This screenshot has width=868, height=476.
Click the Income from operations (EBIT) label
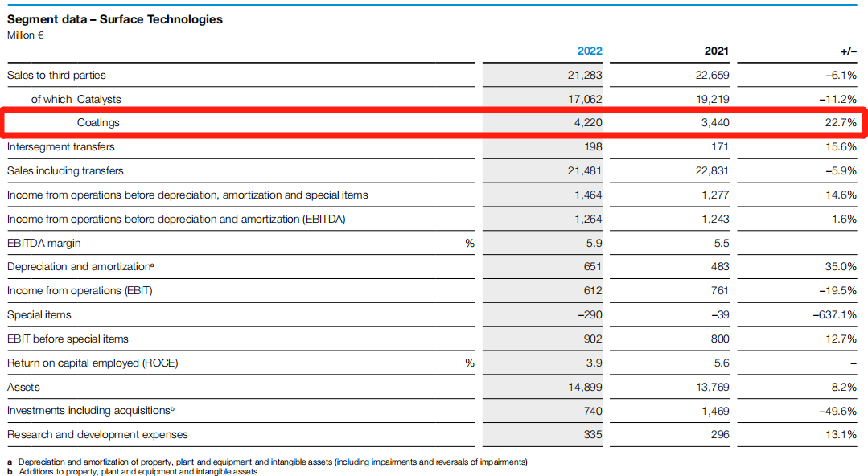pyautogui.click(x=80, y=290)
